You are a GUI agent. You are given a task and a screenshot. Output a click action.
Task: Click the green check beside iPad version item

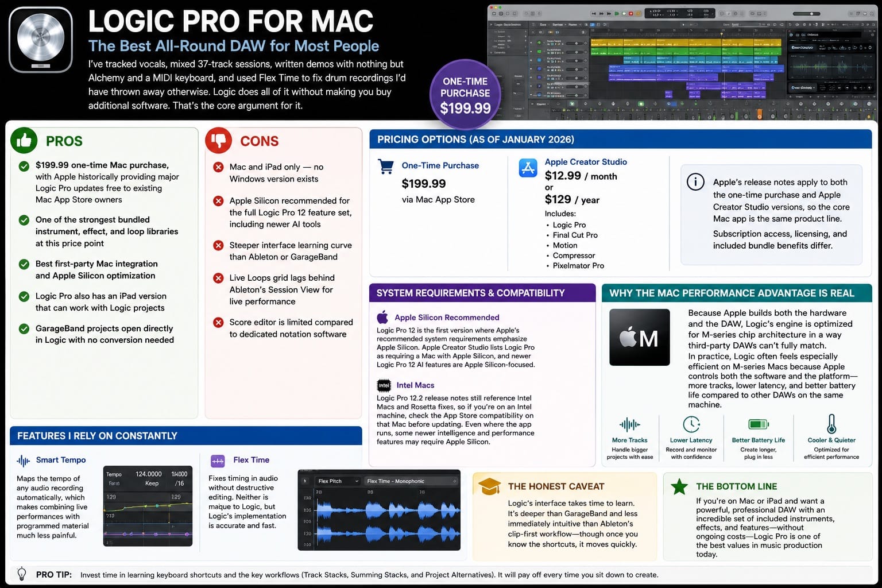pyautogui.click(x=24, y=296)
